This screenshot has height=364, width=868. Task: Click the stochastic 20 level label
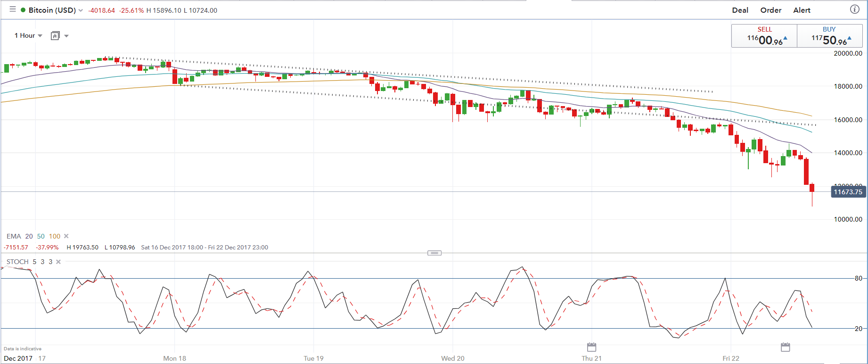pyautogui.click(x=859, y=329)
